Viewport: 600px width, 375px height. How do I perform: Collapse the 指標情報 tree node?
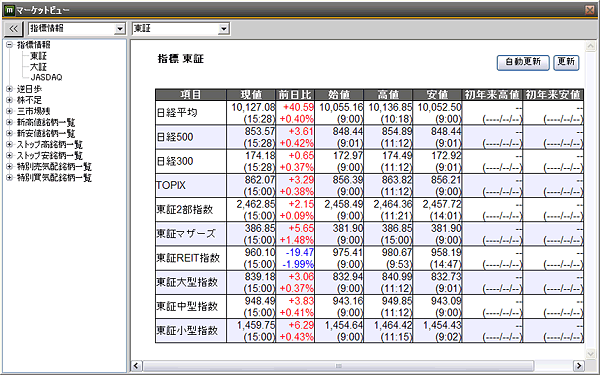[x=10, y=45]
